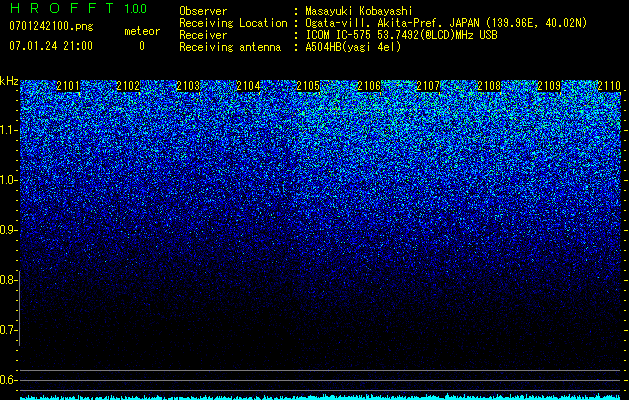Click the 2104 time marker

(248, 86)
